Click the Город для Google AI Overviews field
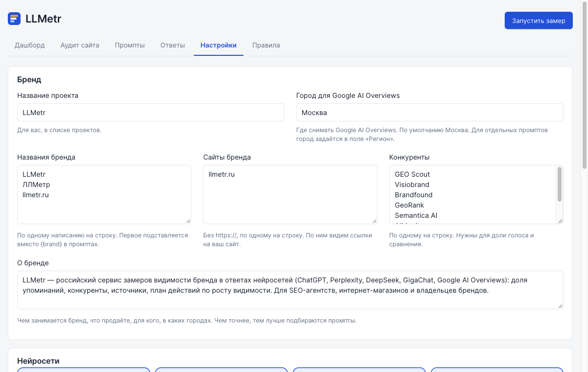The width and height of the screenshot is (588, 372). (x=430, y=112)
